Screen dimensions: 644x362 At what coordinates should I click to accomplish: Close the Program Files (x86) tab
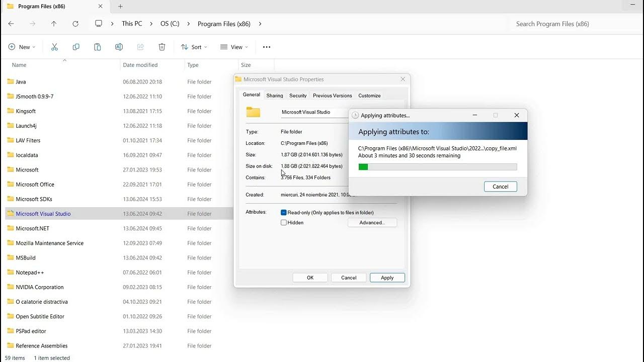(x=101, y=7)
